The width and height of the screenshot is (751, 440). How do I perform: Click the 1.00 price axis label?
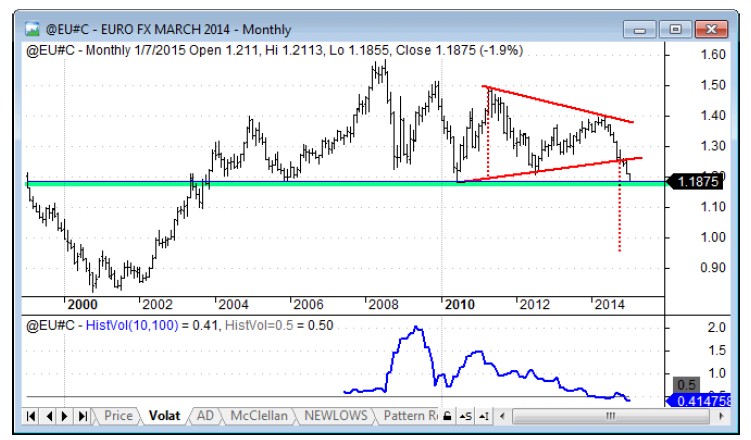click(713, 237)
